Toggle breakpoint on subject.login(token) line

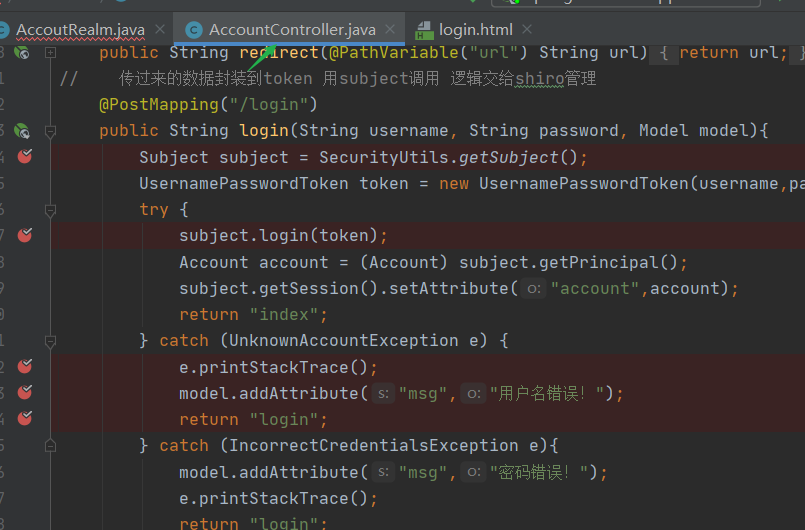[25, 235]
